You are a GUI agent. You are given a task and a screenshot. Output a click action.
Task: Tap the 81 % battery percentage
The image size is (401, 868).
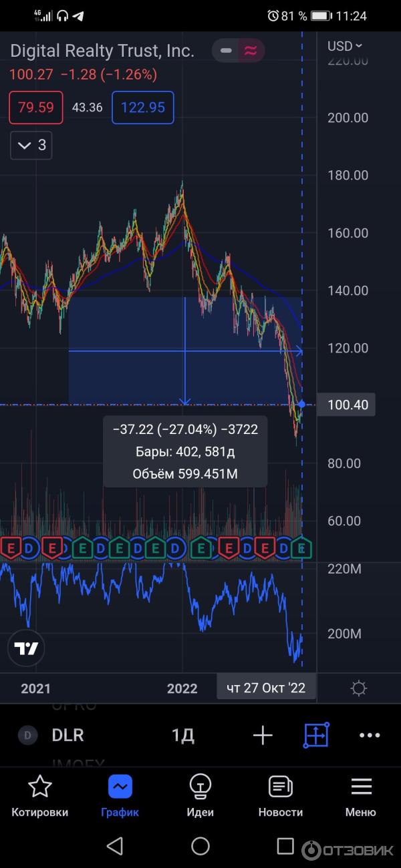[294, 15]
